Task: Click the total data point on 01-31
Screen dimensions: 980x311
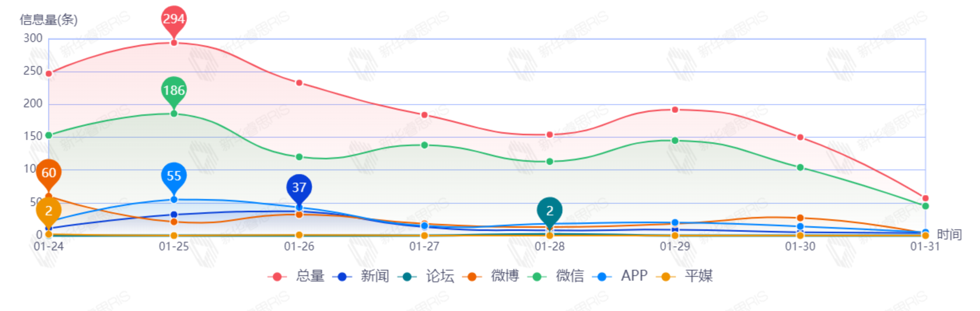Action: 925,198
